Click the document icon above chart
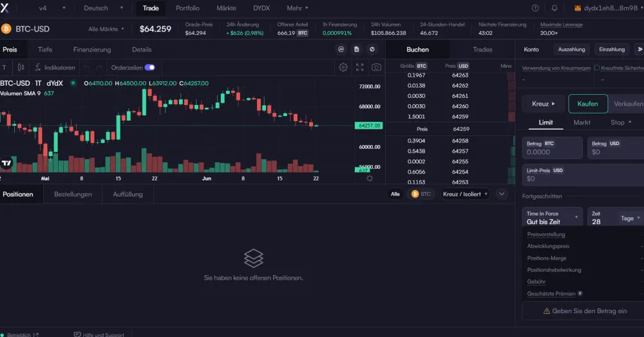 click(x=357, y=50)
